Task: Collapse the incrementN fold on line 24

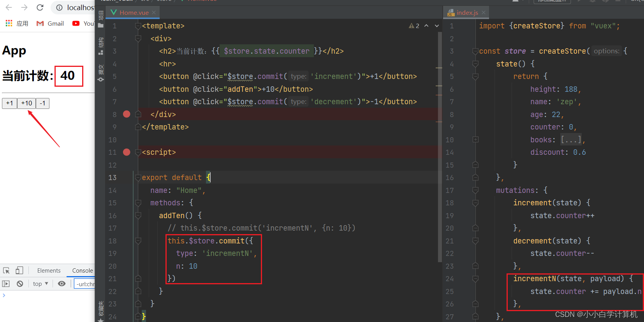Action: [475, 279]
